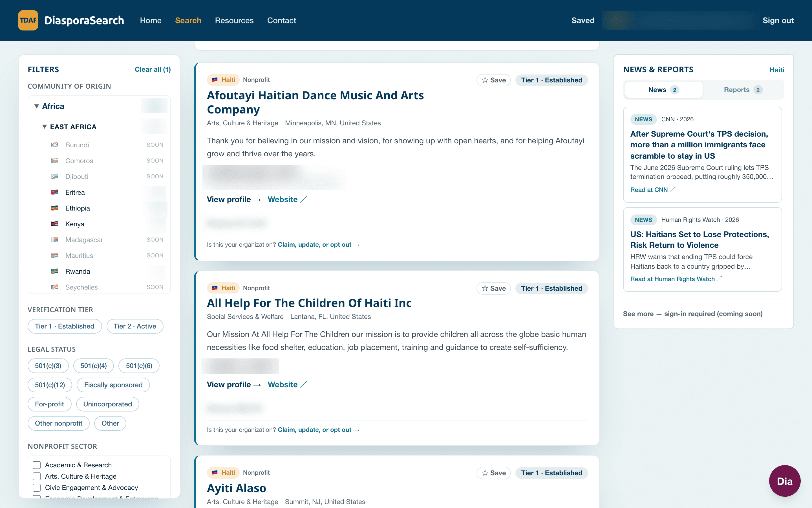Select Rwanda in community list
Viewport: 812px width, 508px height.
[78, 271]
